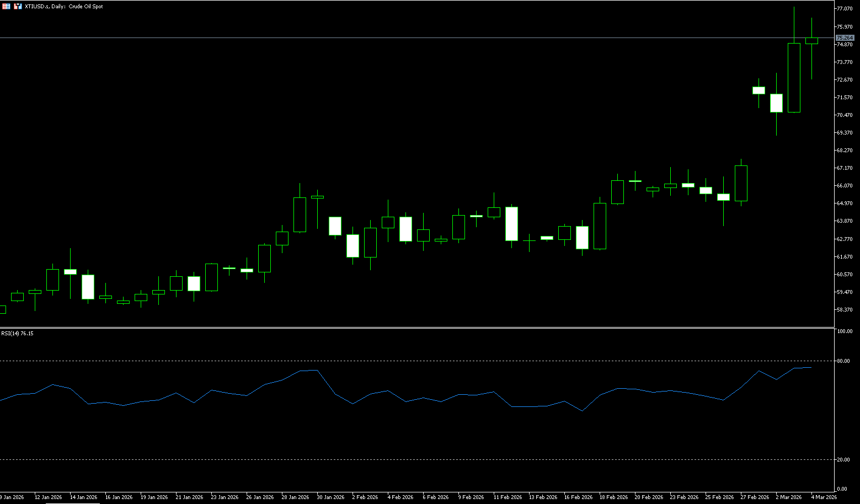Click the 77.070 price scale label
Image resolution: width=860 pixels, height=504 pixels.
(x=845, y=9)
